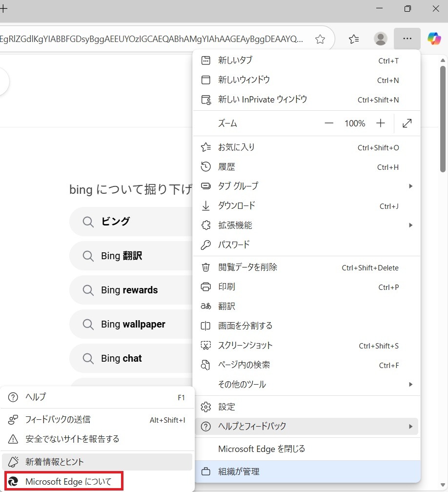This screenshot has height=492, width=448.
Task: Choose the Bing 翻訳 suggestion
Action: (122, 256)
